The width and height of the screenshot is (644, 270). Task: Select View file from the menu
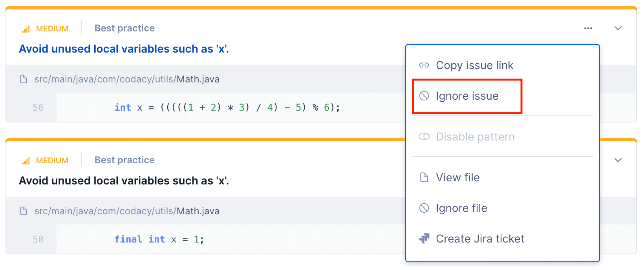(457, 177)
